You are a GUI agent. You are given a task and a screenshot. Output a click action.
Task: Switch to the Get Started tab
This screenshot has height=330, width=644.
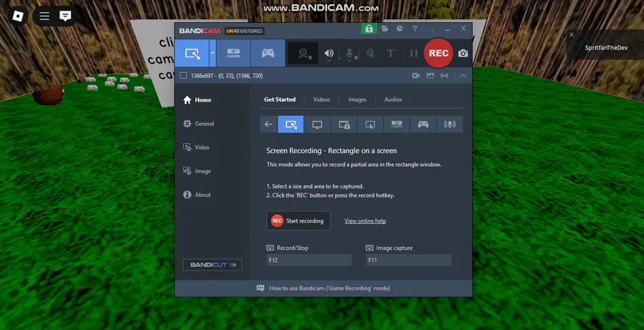coord(280,100)
